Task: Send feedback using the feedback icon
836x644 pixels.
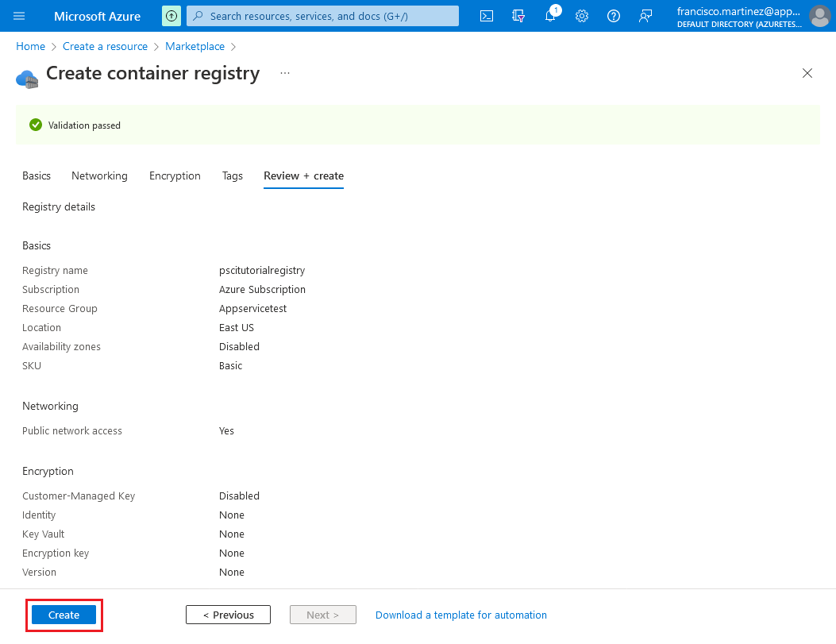Action: tap(645, 15)
